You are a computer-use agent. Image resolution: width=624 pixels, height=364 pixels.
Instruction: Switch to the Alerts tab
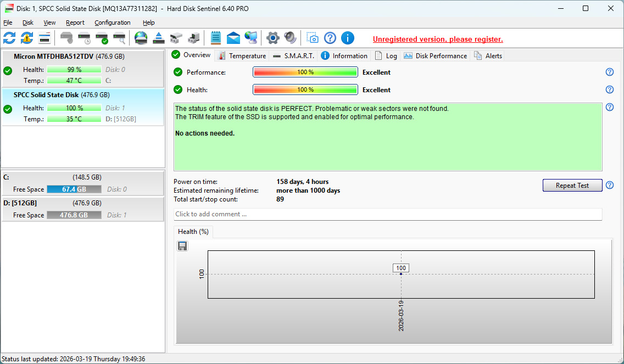pyautogui.click(x=488, y=55)
